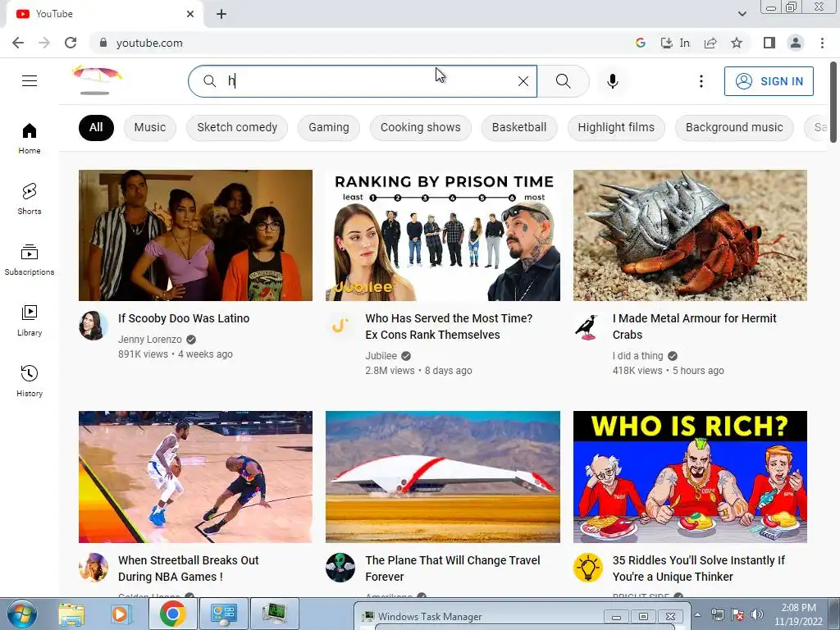This screenshot has width=840, height=630.
Task: Open Jenny Lorenzo channel avatar
Action: click(94, 325)
